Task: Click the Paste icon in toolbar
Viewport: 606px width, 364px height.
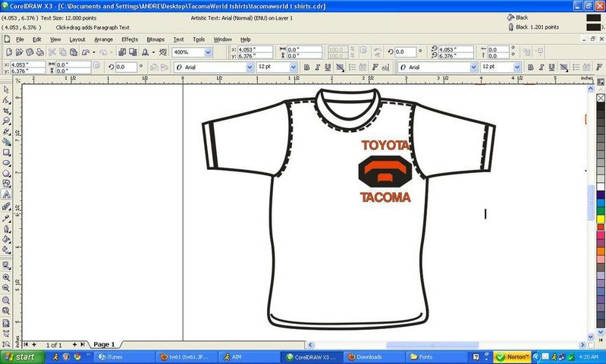Action: 74,52
